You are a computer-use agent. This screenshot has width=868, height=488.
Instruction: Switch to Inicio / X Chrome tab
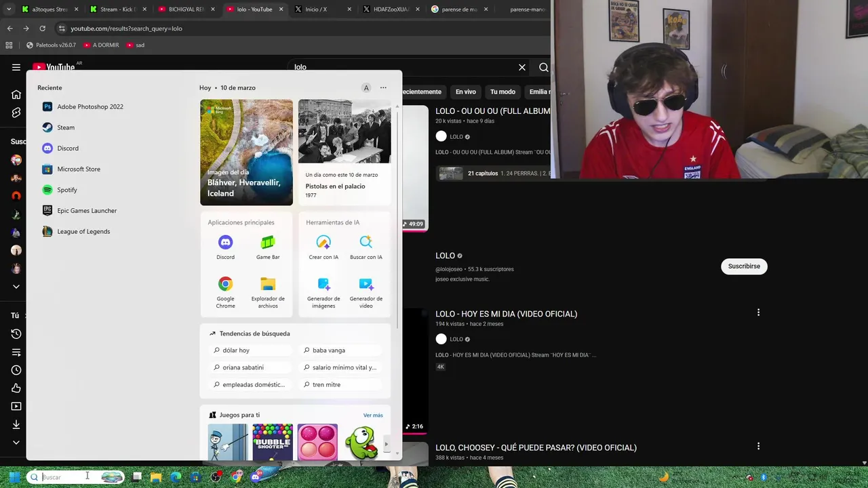pyautogui.click(x=323, y=9)
